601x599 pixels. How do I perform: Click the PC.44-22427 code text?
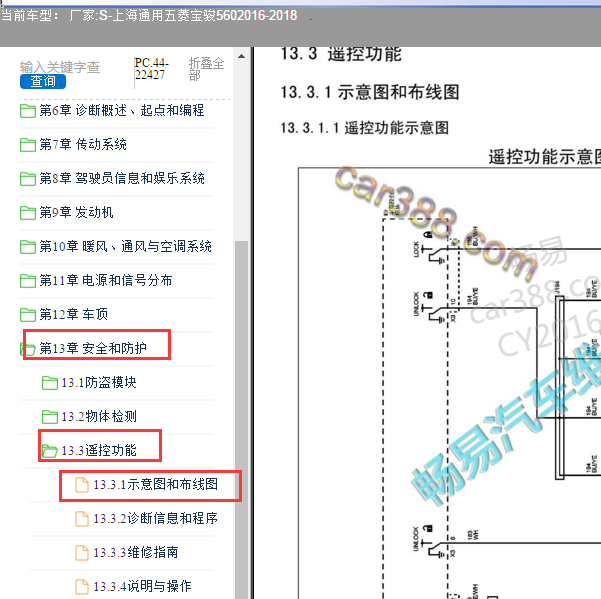click(x=151, y=69)
